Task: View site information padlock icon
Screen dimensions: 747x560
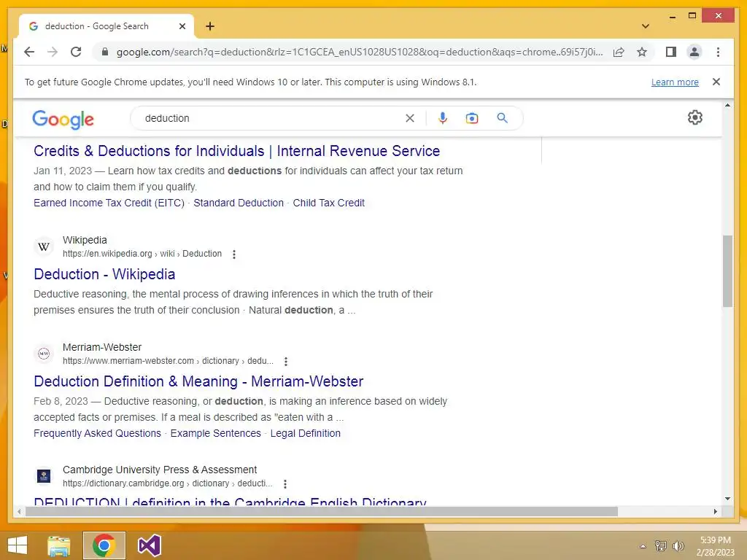Action: pyautogui.click(x=105, y=52)
